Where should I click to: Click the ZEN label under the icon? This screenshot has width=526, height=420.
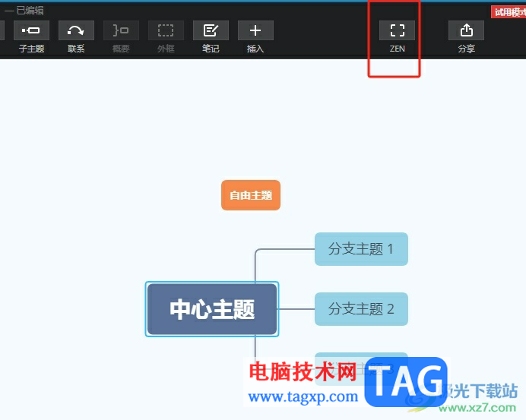(398, 49)
